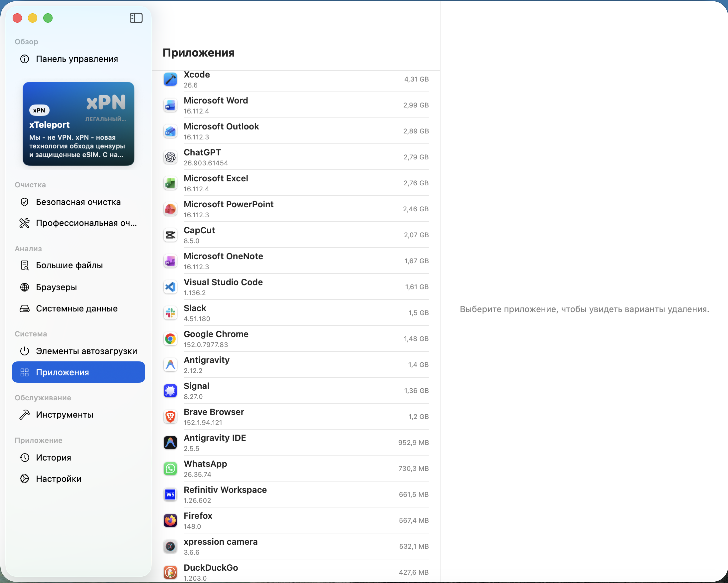Select the Google Chrome row name

coord(216,334)
